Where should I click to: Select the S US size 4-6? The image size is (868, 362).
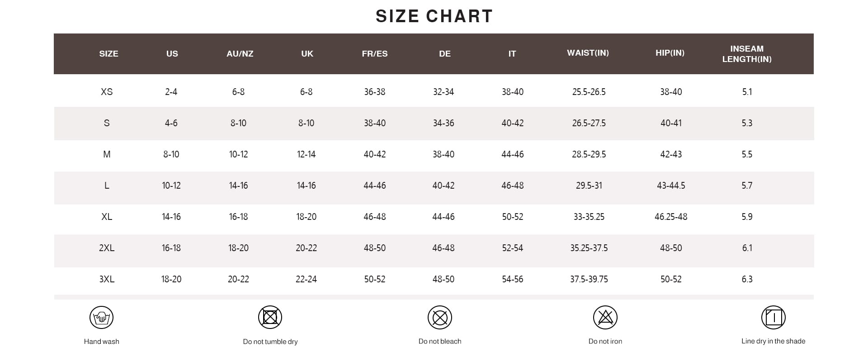171,123
